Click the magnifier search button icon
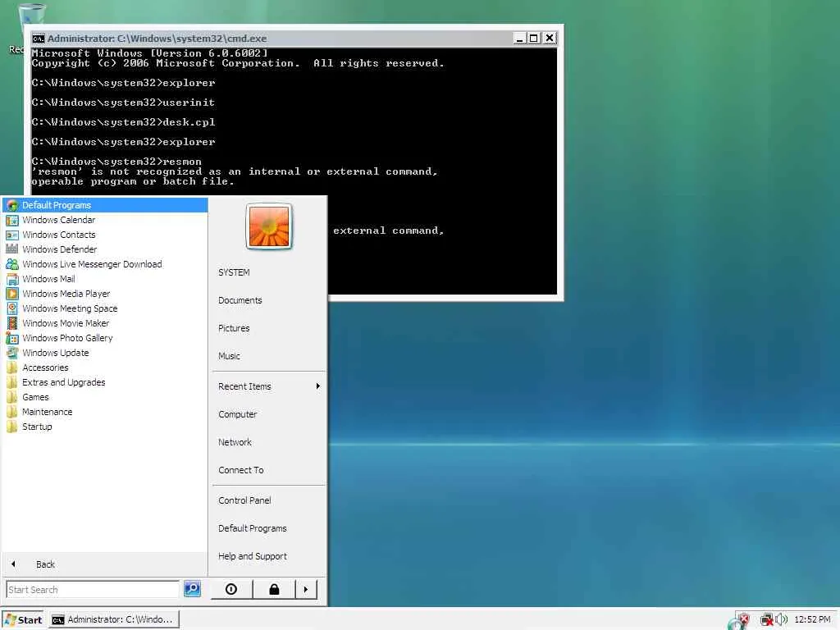 [x=192, y=589]
